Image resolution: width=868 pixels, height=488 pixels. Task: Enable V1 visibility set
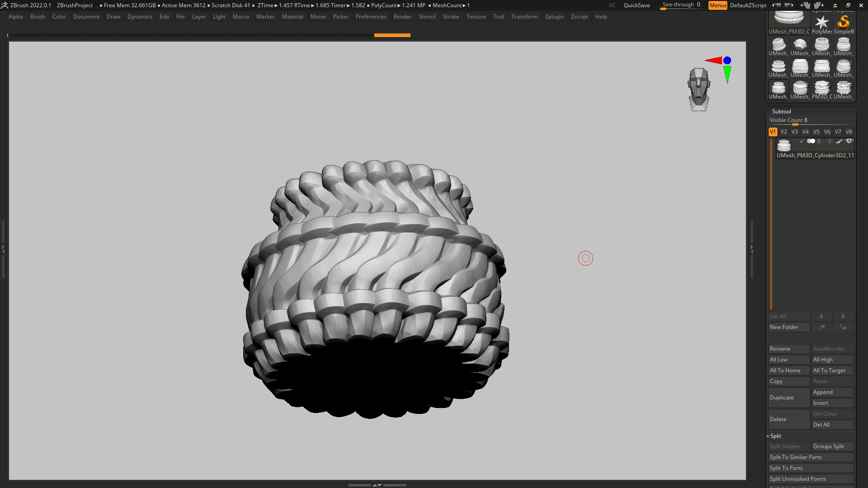773,132
